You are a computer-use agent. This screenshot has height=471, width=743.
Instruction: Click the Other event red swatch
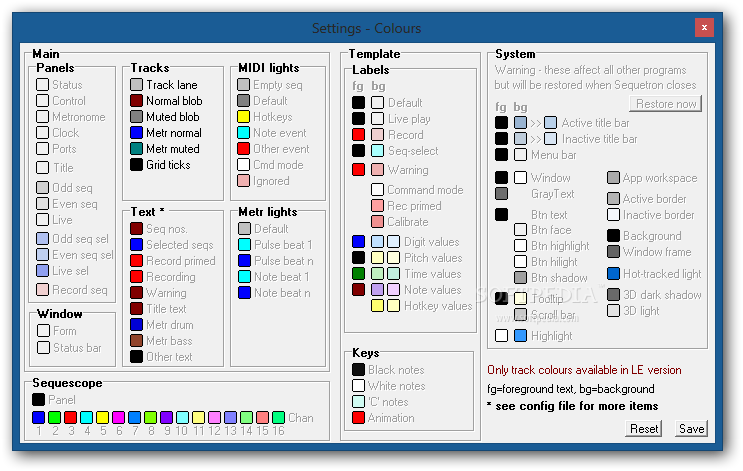(x=244, y=149)
